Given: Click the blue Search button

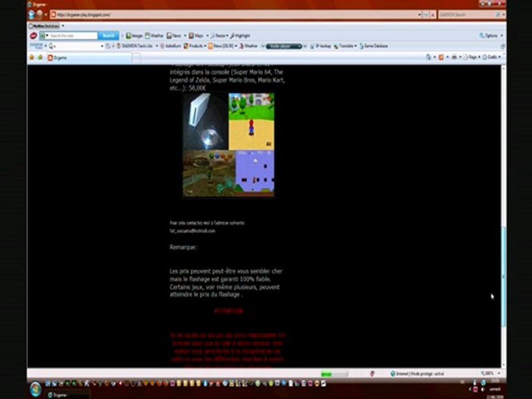Looking at the screenshot, I should click(109, 35).
